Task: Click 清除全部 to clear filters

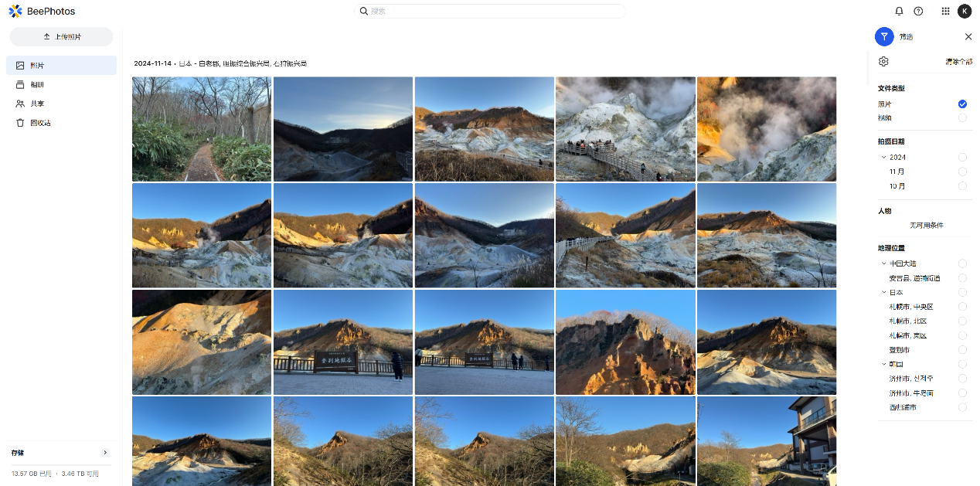Action: 958,62
